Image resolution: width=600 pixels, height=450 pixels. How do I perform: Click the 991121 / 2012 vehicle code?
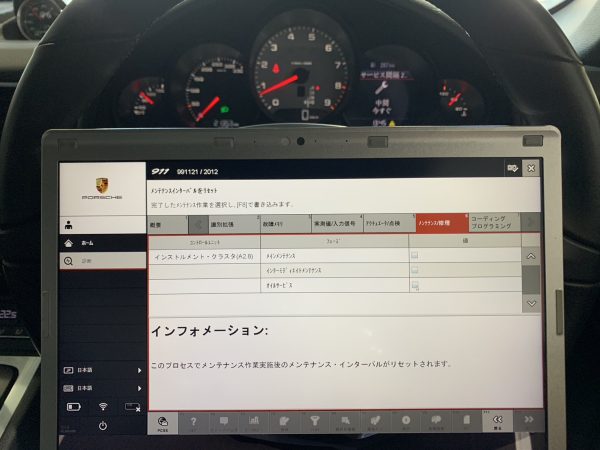[x=197, y=171]
